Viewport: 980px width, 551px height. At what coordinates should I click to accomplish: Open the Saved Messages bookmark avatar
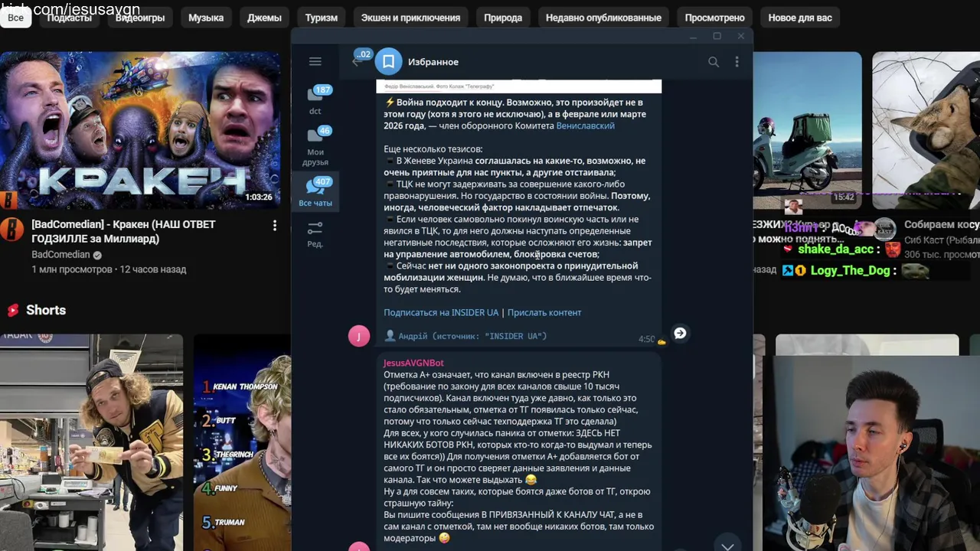[388, 61]
